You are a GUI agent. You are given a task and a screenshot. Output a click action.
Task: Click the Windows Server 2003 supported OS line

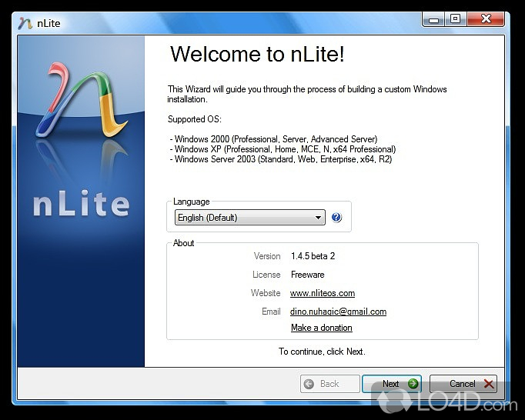tap(280, 159)
